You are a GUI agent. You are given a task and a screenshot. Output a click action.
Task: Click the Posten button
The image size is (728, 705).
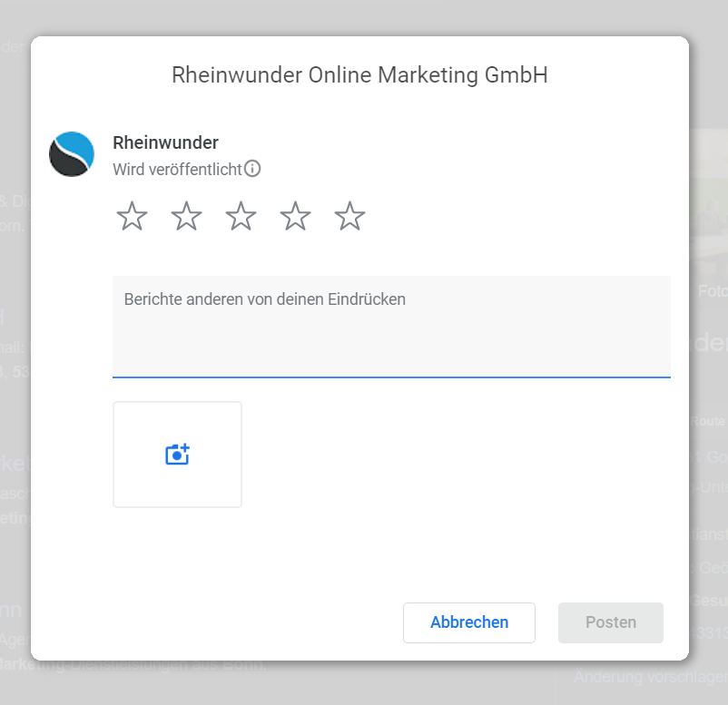pyautogui.click(x=611, y=622)
